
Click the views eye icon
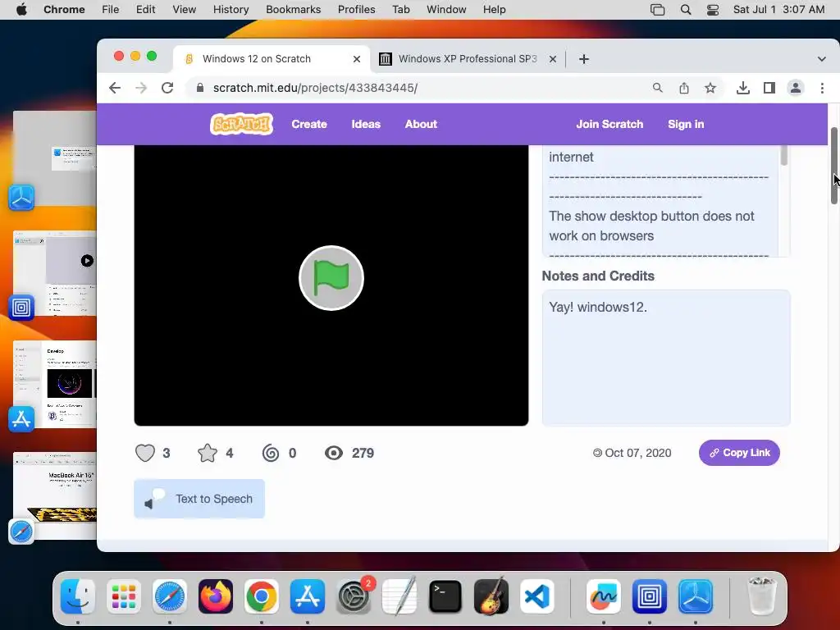333,453
